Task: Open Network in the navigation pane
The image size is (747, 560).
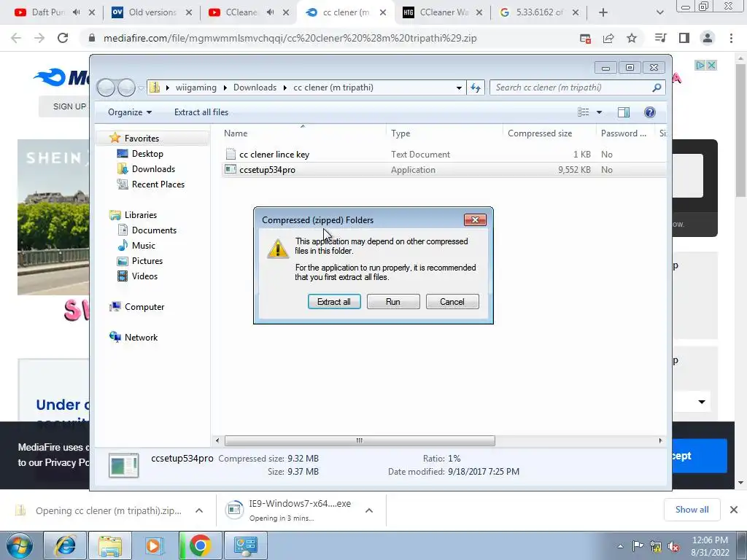Action: (x=141, y=338)
